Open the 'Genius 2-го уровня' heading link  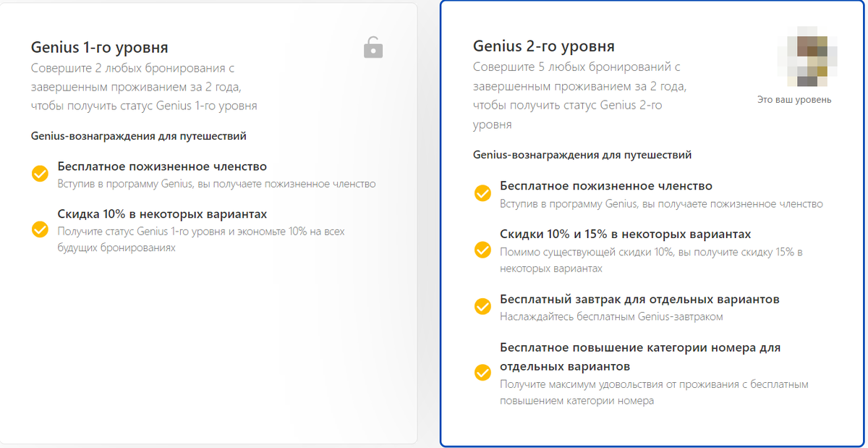click(542, 45)
